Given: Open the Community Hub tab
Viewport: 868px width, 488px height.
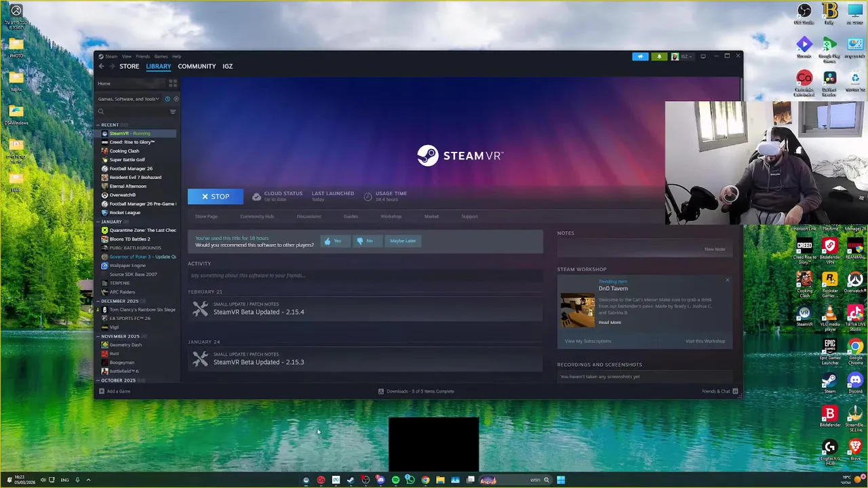Looking at the screenshot, I should (x=257, y=216).
